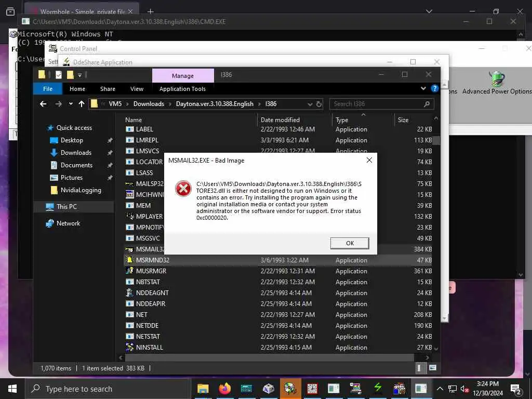
Task: Sort by the Name column header
Action: [134, 120]
